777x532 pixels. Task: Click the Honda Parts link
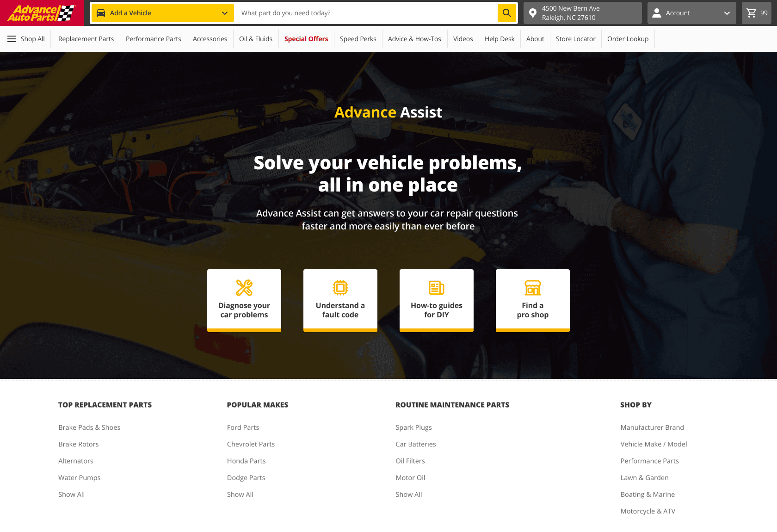[247, 461]
